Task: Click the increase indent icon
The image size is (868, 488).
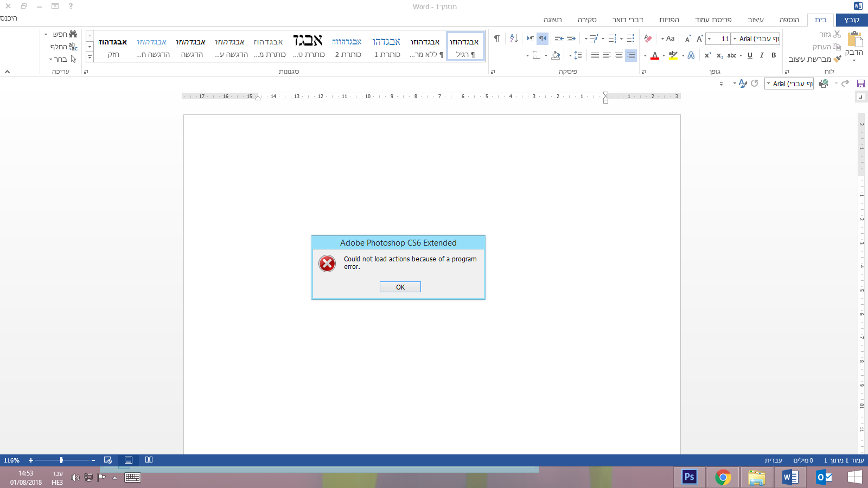Action: pyautogui.click(x=559, y=38)
